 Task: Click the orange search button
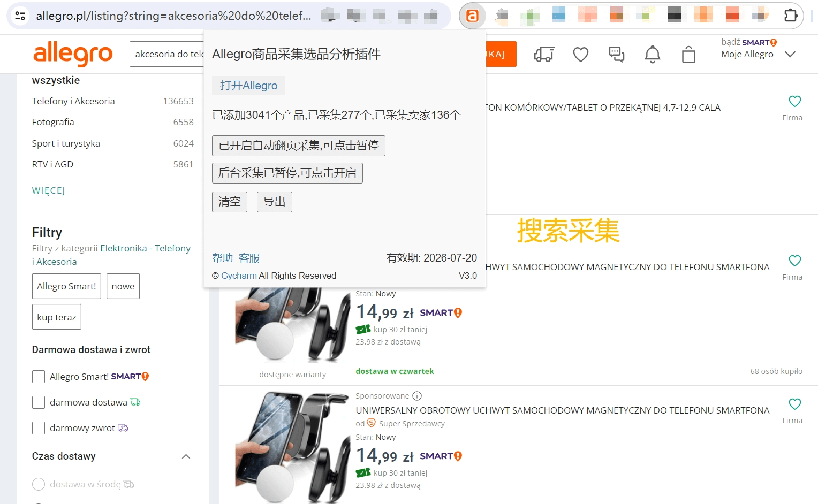point(501,54)
